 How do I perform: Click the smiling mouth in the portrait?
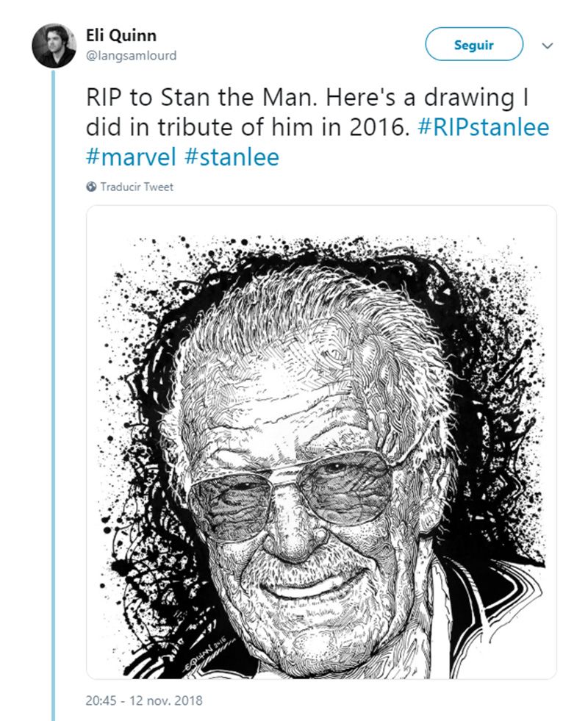coord(309,581)
